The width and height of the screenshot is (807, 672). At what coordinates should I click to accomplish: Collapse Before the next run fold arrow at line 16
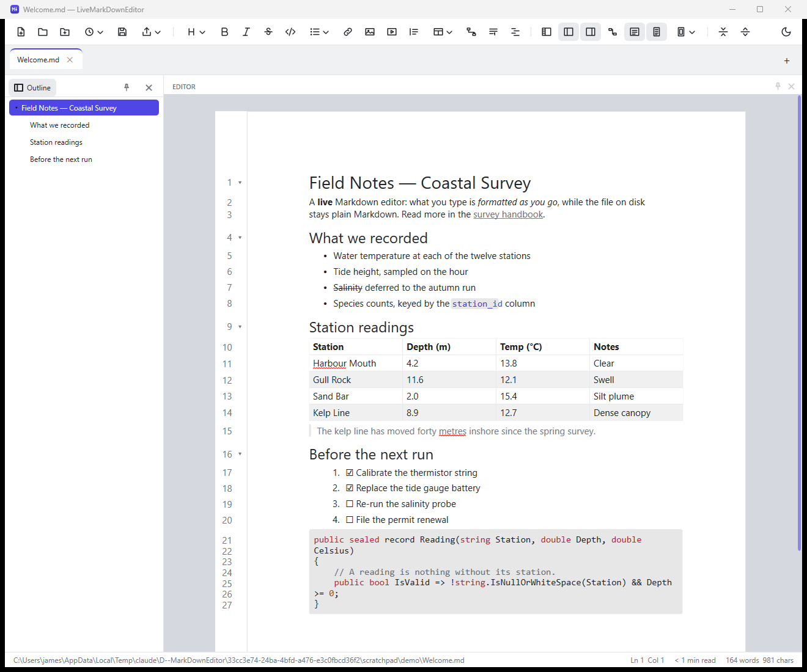tap(240, 454)
